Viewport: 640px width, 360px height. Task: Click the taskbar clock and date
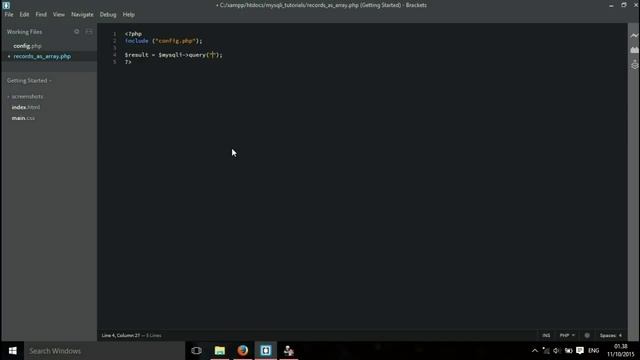coord(620,351)
